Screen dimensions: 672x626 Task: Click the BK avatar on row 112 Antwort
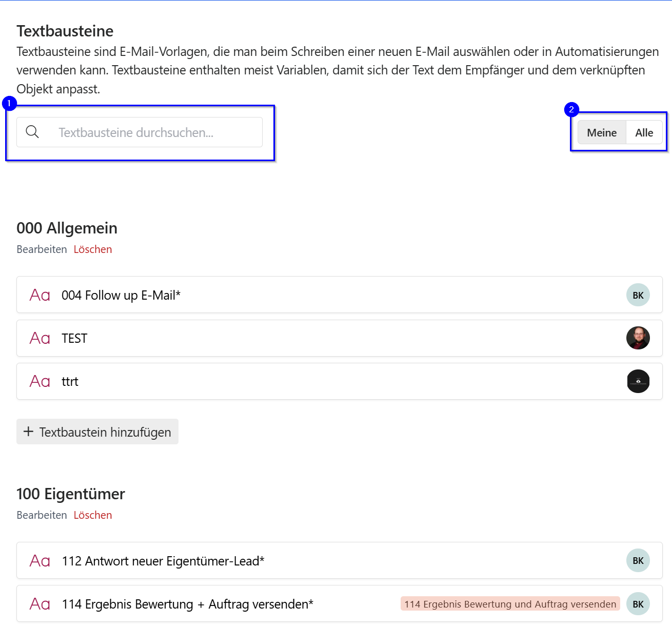coord(638,561)
